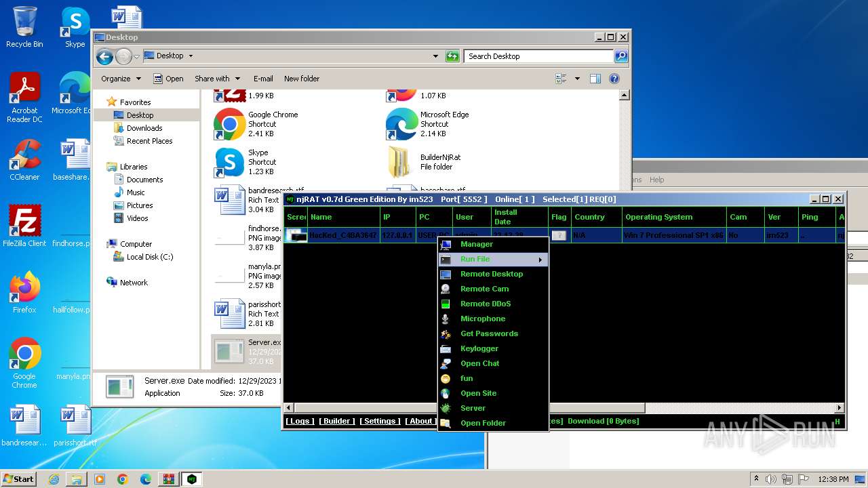This screenshot has height=488, width=868.
Task: Sort by the Name column header
Action: click(344, 217)
